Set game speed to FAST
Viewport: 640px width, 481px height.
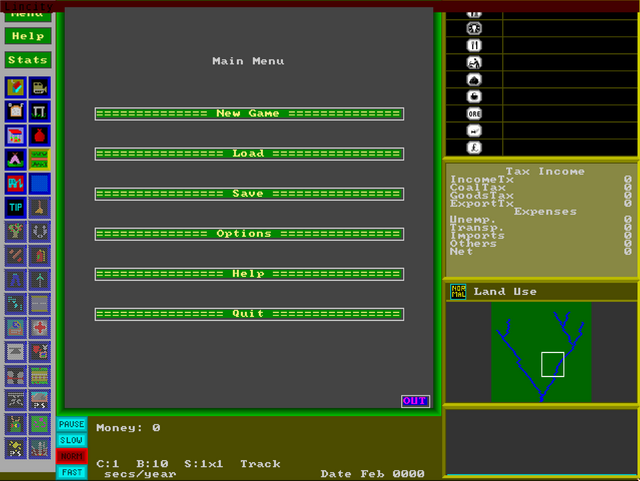pos(71,472)
